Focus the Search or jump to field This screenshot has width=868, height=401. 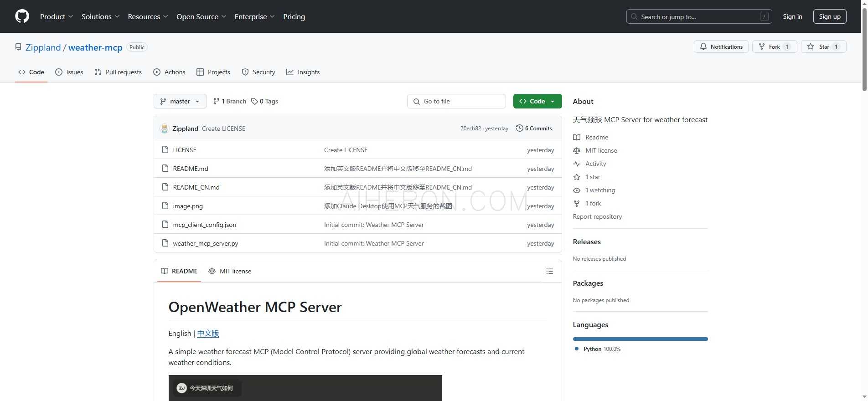pyautogui.click(x=699, y=16)
